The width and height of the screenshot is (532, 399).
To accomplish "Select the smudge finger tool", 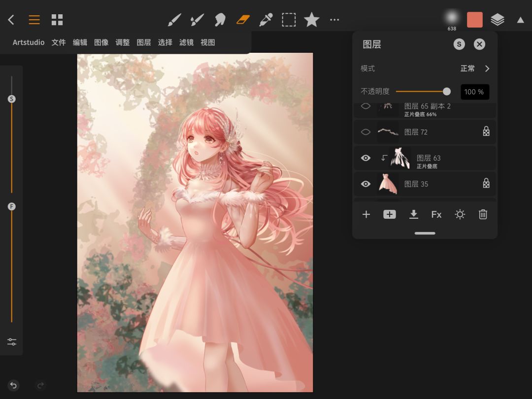I will pos(220,20).
